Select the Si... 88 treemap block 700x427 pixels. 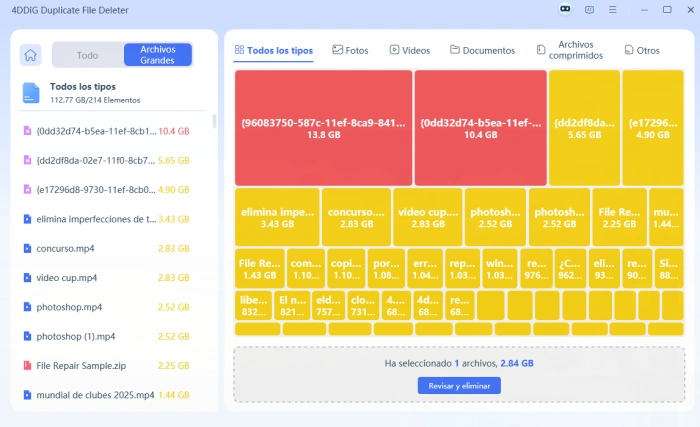pyautogui.click(x=669, y=268)
